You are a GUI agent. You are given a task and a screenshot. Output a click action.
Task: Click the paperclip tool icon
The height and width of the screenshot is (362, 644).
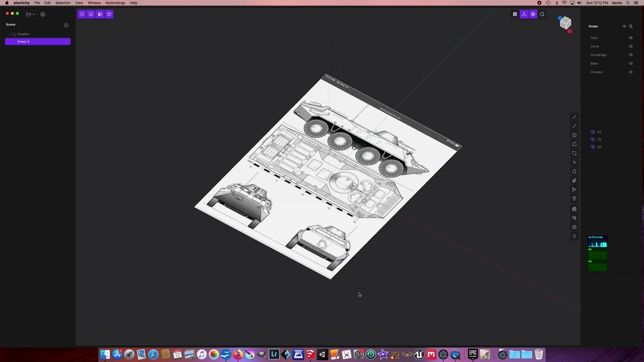[x=574, y=180]
